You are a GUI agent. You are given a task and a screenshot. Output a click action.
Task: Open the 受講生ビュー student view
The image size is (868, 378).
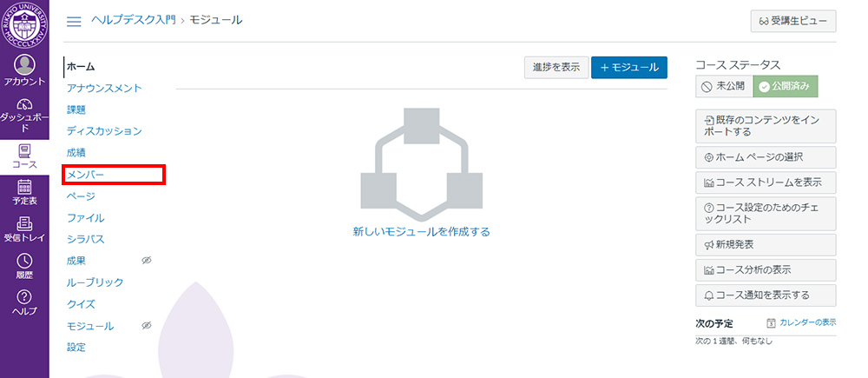(x=793, y=21)
